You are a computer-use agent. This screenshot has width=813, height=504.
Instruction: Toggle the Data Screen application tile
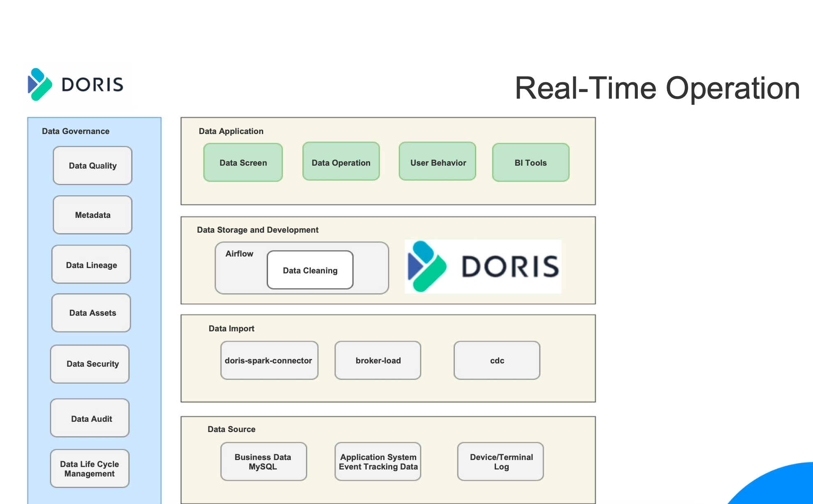(x=244, y=162)
